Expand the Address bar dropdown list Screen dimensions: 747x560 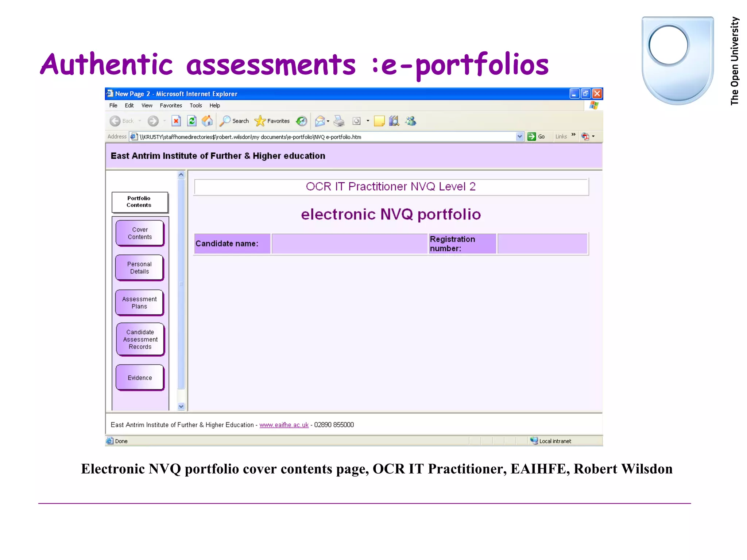(520, 137)
